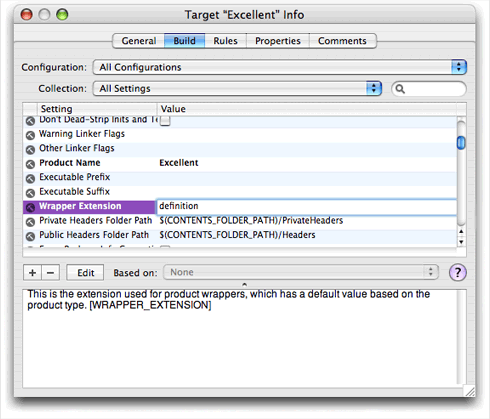This screenshot has width=490, height=419.
Task: Click the settings list scroll up arrow
Action: tap(461, 231)
